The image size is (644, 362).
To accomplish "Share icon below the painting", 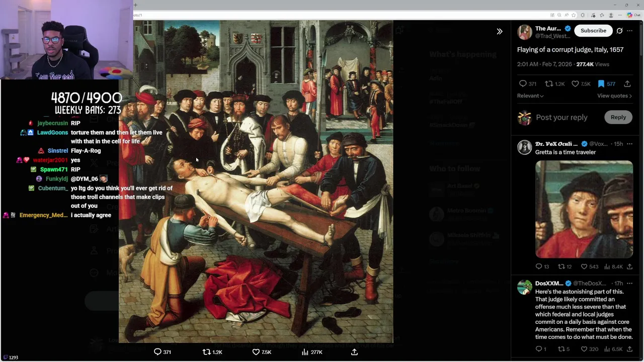I will click(354, 352).
